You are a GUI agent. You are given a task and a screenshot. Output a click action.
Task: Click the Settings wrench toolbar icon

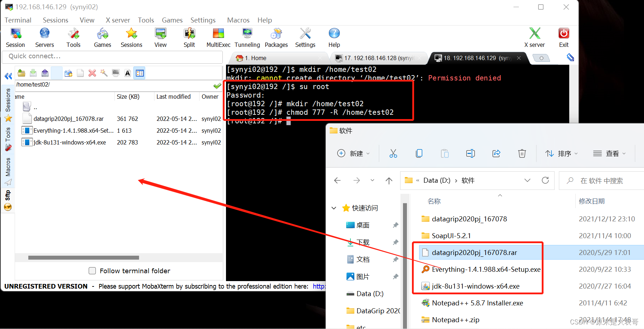(x=305, y=38)
